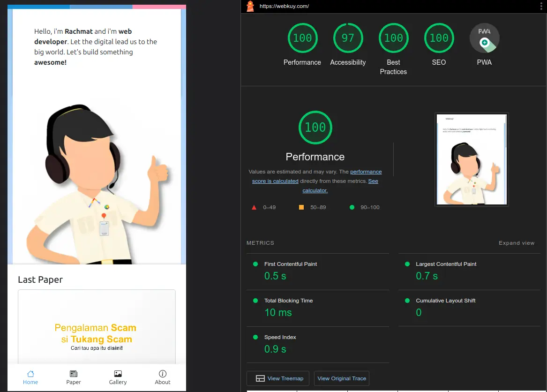
Task: Follow the 'performance score is calculated' link
Action: pos(366,172)
